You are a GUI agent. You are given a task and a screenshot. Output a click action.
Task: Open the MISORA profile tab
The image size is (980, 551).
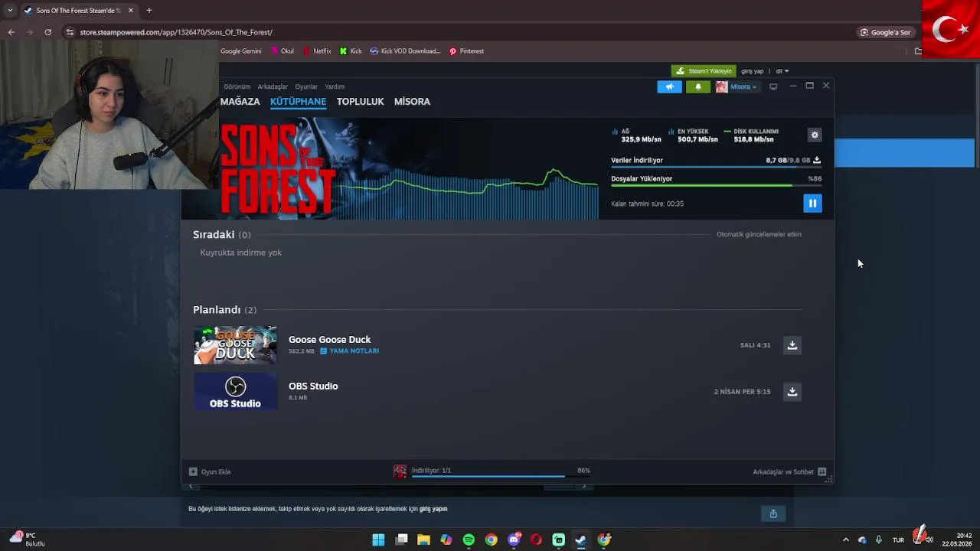click(x=412, y=101)
